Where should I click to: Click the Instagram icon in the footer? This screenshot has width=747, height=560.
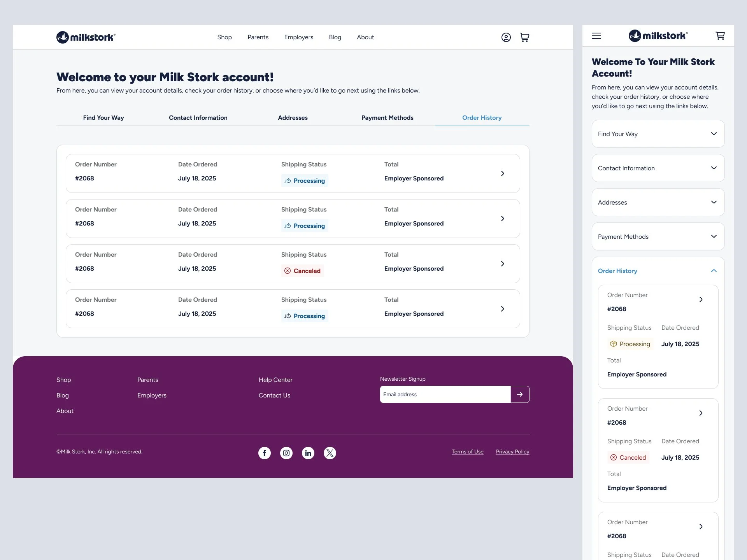(x=286, y=453)
